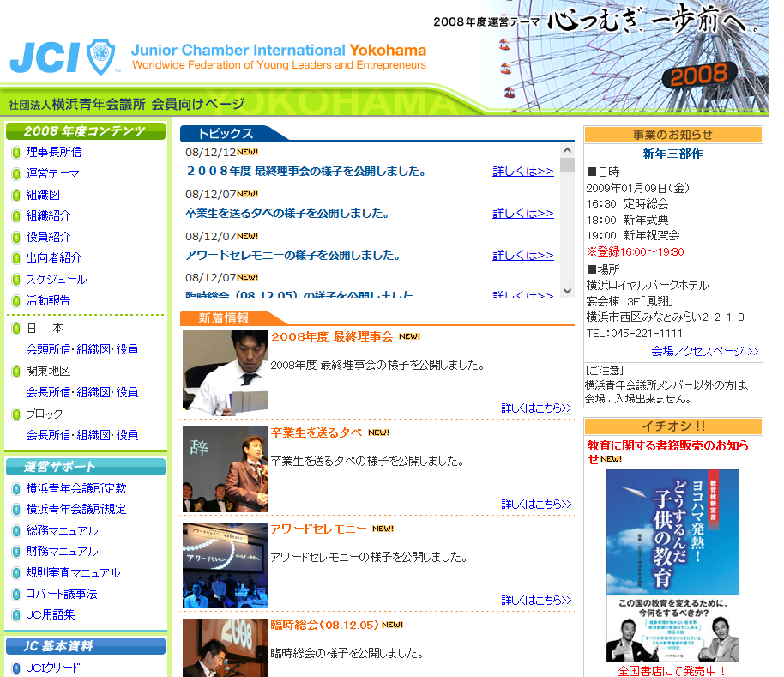Open アワードセレモニー photo thumbnail
Screen dimensions: 784x677
226,565
